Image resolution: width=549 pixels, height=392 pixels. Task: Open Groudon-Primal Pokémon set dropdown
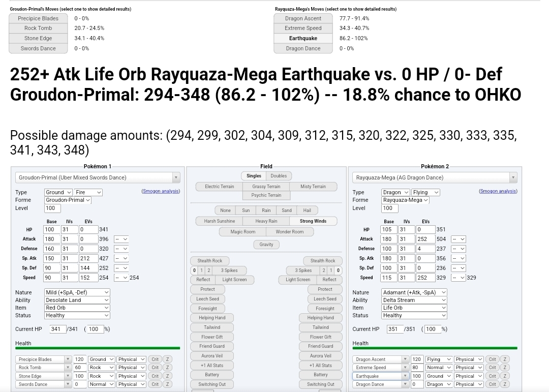97,177
